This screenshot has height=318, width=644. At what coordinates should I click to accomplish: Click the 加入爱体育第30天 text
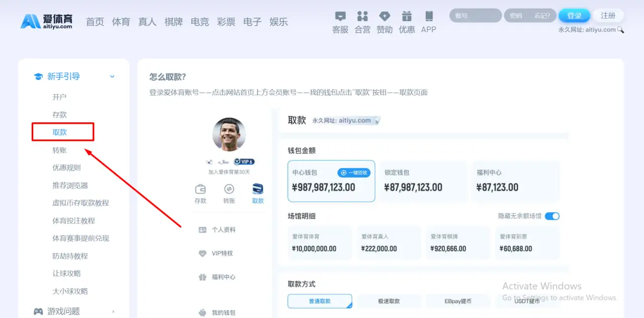click(x=229, y=172)
